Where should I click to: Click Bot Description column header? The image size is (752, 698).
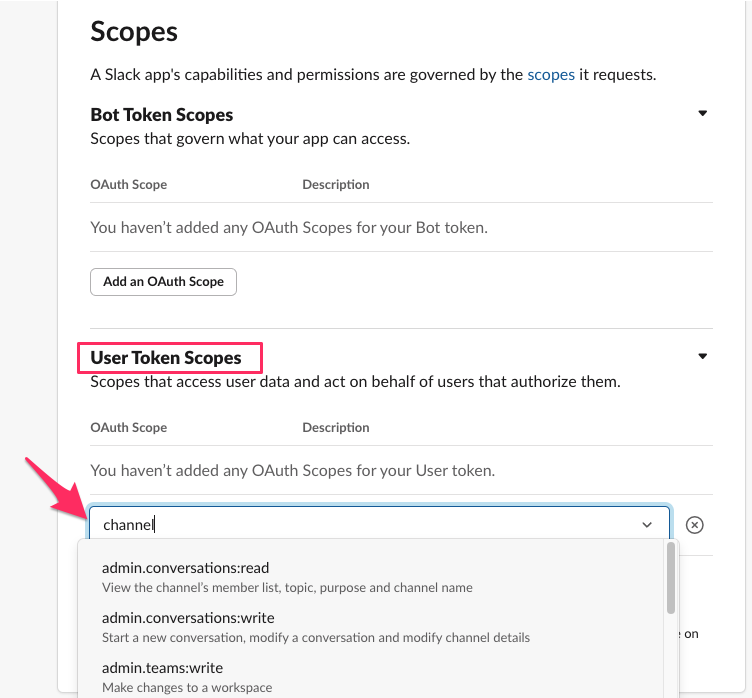pyautogui.click(x=336, y=185)
